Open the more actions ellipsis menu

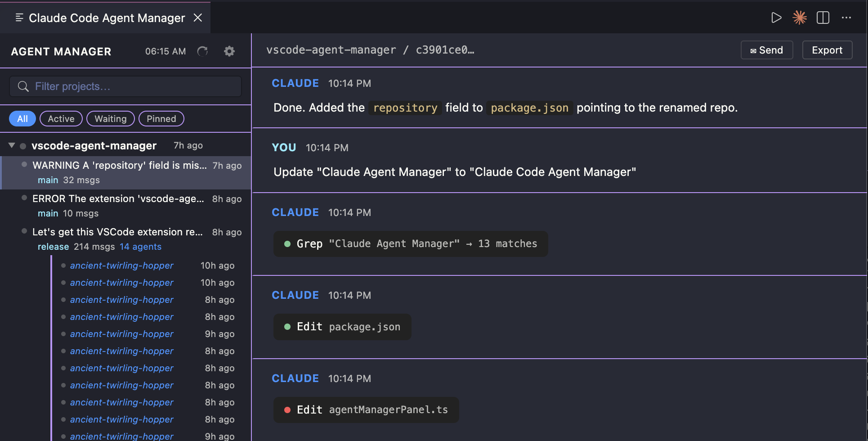(846, 18)
